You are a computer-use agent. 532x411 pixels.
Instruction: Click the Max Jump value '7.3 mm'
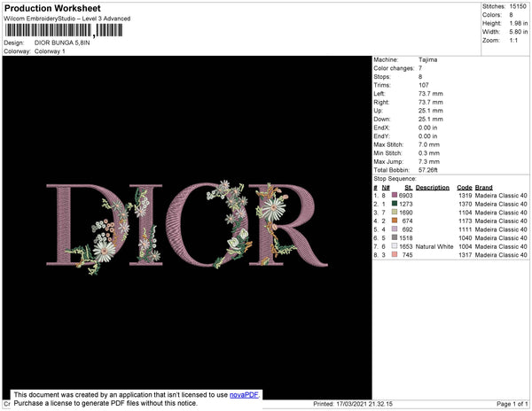point(429,161)
